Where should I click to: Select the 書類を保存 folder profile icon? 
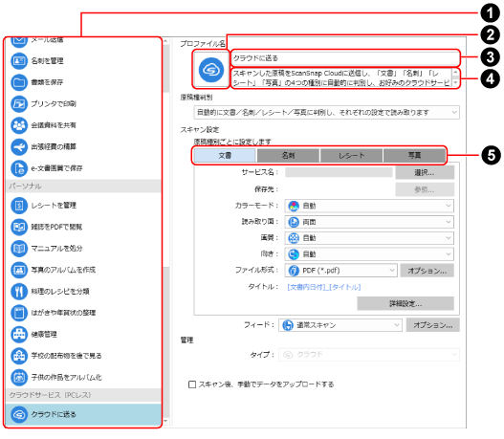pyautogui.click(x=19, y=82)
